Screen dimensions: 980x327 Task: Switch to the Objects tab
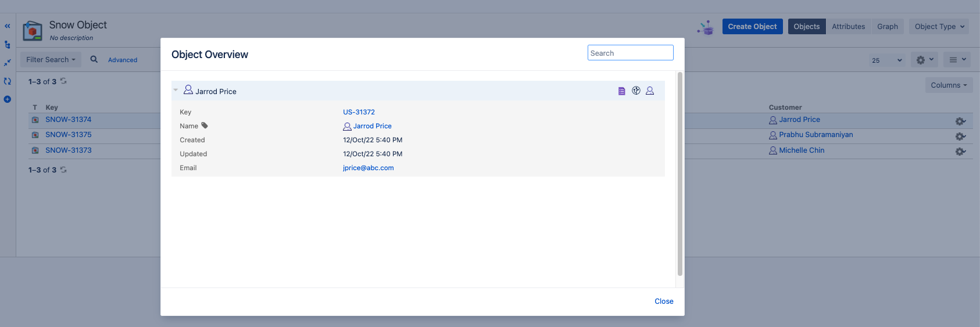(807, 27)
